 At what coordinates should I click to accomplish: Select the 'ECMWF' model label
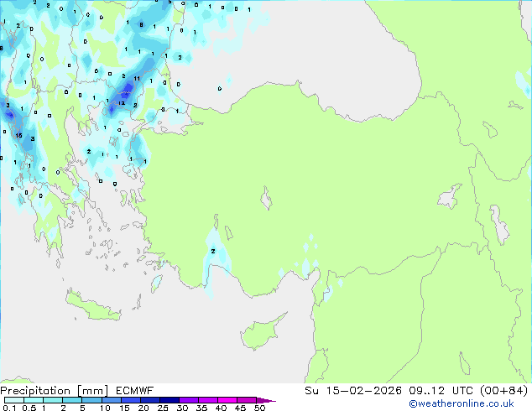(x=135, y=391)
